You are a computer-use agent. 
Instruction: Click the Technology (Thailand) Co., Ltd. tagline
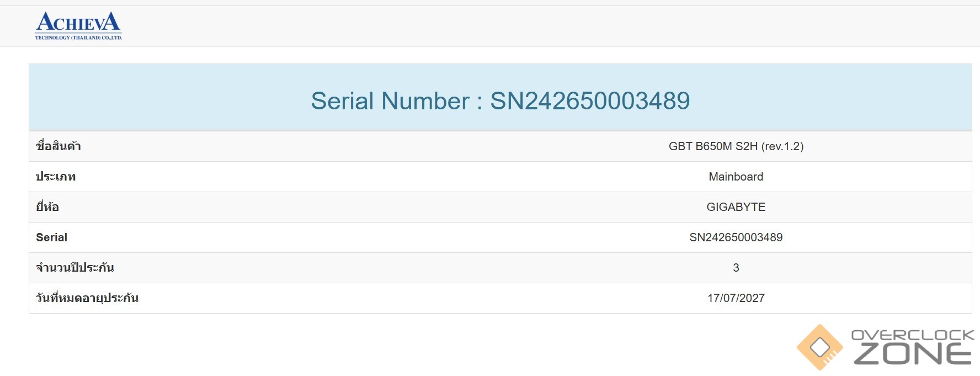[x=78, y=38]
